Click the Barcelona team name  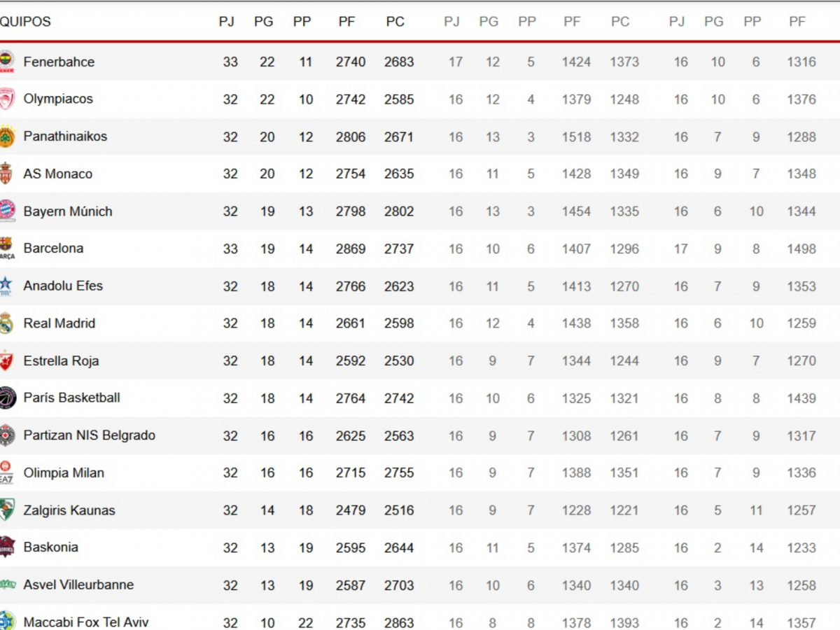[53, 248]
